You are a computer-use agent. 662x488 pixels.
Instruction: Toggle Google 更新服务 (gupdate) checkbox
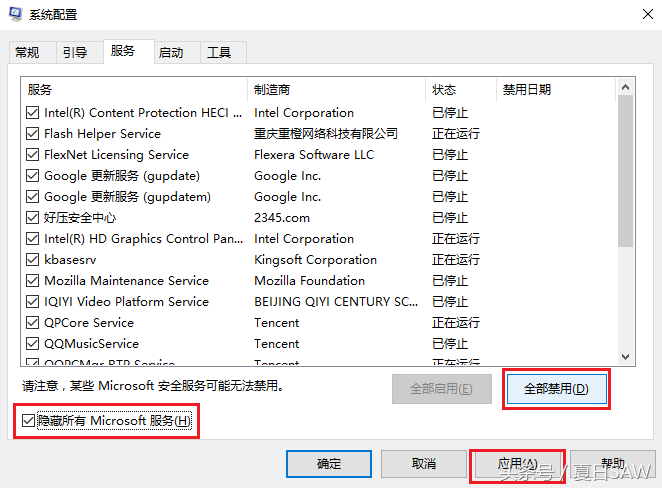pos(33,176)
